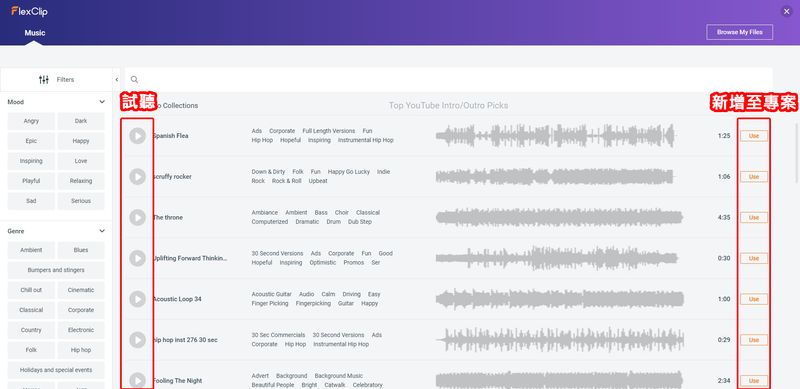
Task: Filter by Country genre
Action: tap(31, 330)
